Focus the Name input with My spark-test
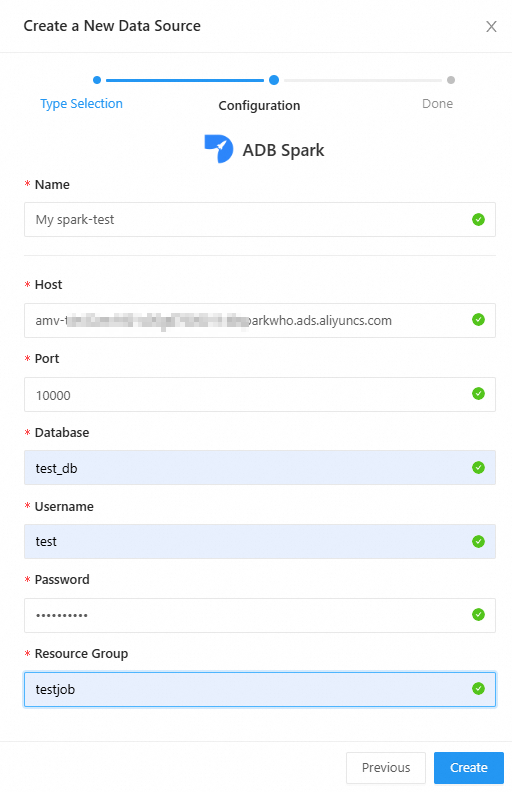This screenshot has height=792, width=512. [260, 220]
